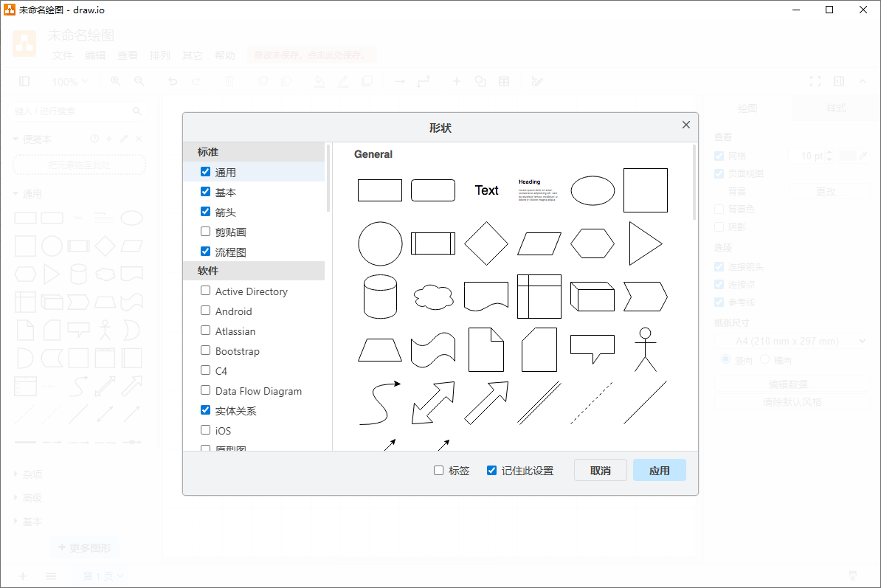Select the cloud shape in the dialog
This screenshot has width=881, height=588.
[433, 296]
